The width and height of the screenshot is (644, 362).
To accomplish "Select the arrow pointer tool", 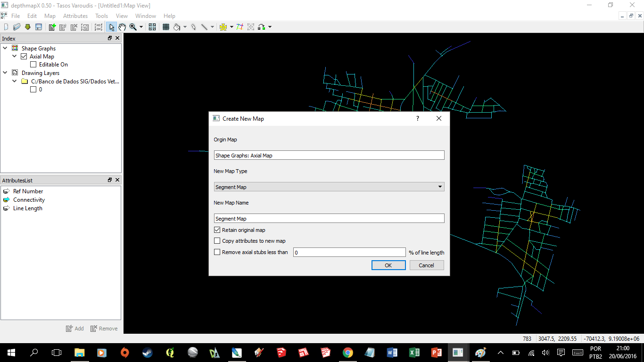I will tap(112, 27).
